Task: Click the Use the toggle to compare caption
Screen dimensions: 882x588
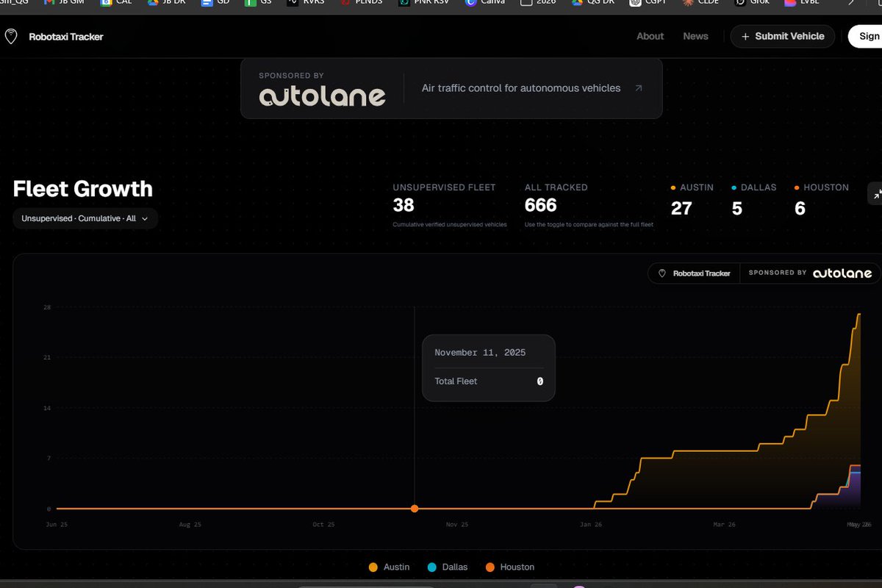Action: (x=589, y=224)
